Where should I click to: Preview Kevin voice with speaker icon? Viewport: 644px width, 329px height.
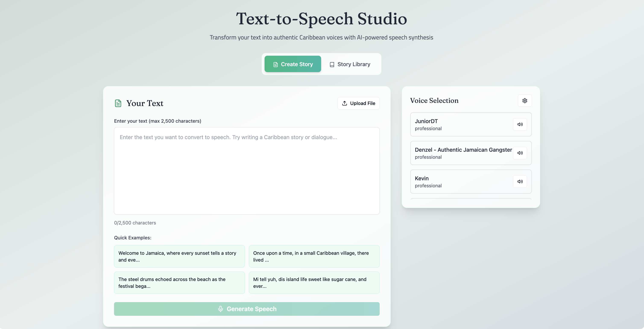coord(520,182)
